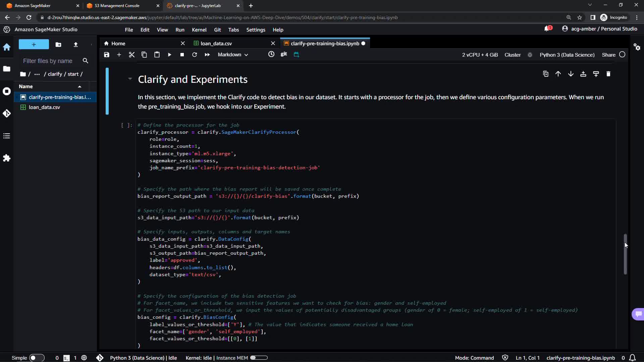The height and width of the screenshot is (362, 644).
Task: Interrupt the kernel with the stop icon
Action: pos(182,55)
